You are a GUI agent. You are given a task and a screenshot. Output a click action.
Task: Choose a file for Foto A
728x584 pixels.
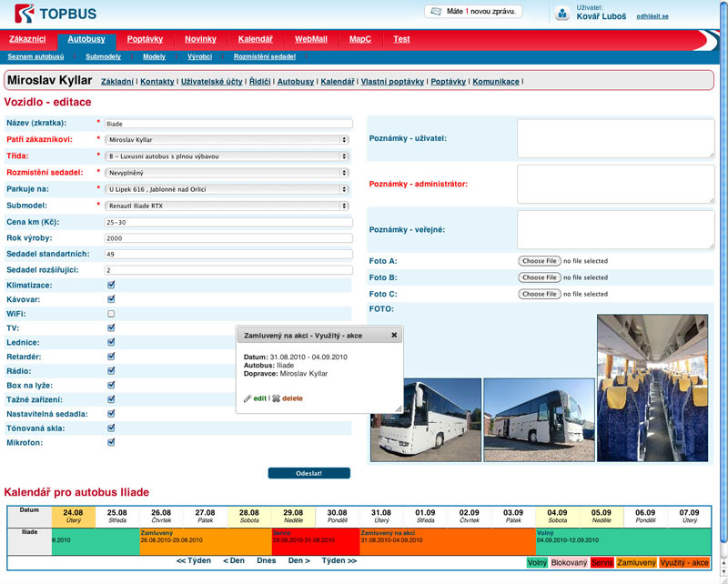(540, 261)
